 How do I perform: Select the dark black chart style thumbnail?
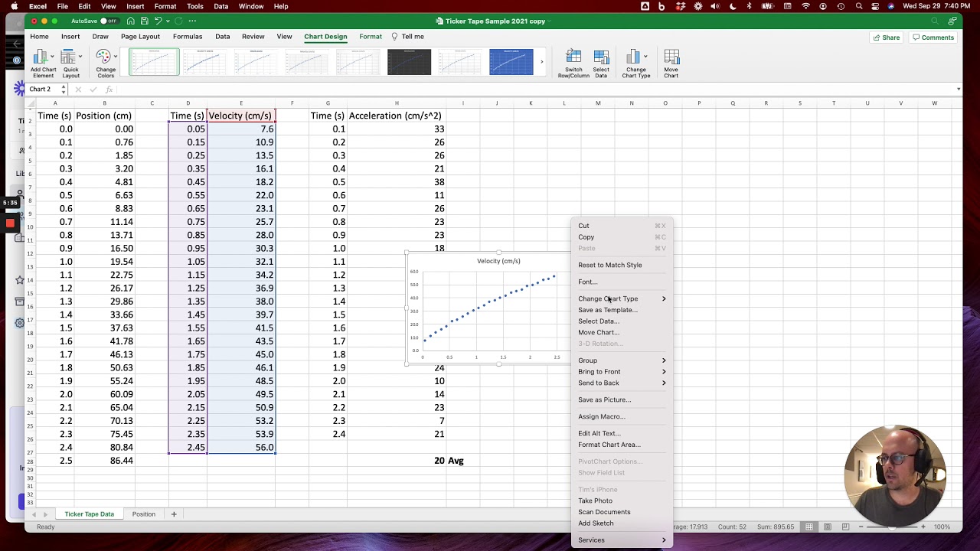(409, 62)
